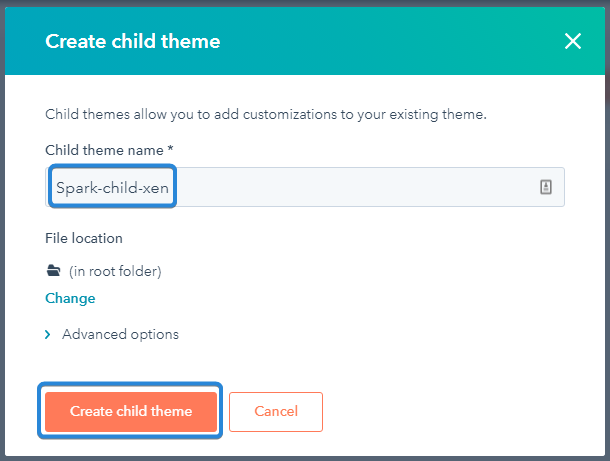Click the child themes description sentence
Image resolution: width=610 pixels, height=461 pixels.
pos(266,114)
